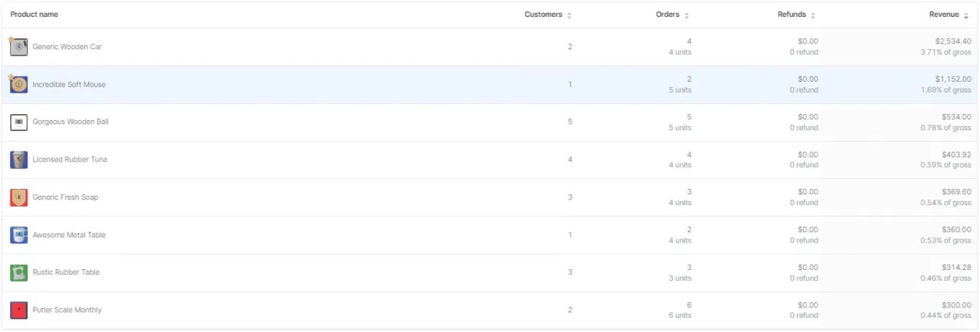The height and width of the screenshot is (332, 980).
Task: Sort by the Orders column arrows
Action: pyautogui.click(x=687, y=15)
